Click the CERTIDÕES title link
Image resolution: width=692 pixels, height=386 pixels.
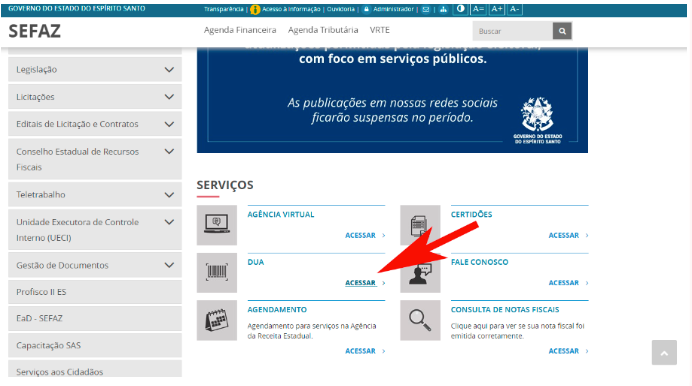pyautogui.click(x=471, y=214)
